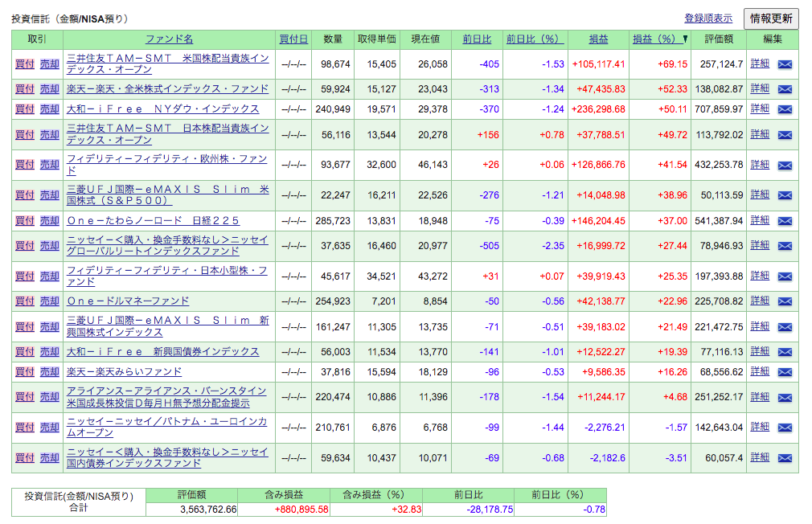
Task: Click 売却 for たわらノーロード 日経225
Action: 50,220
